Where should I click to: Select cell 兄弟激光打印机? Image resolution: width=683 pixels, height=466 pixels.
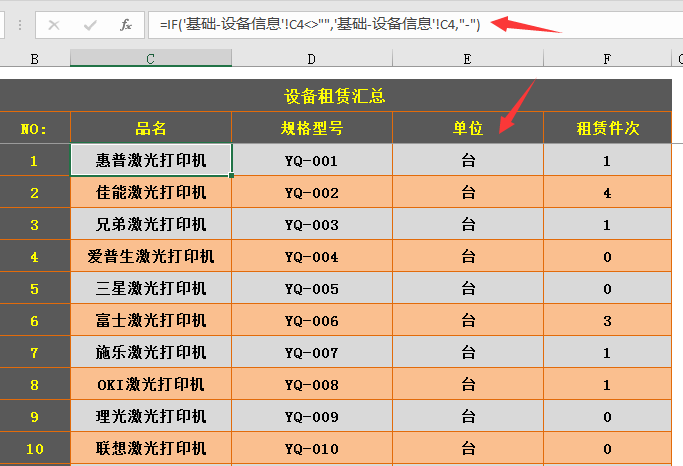click(151, 224)
